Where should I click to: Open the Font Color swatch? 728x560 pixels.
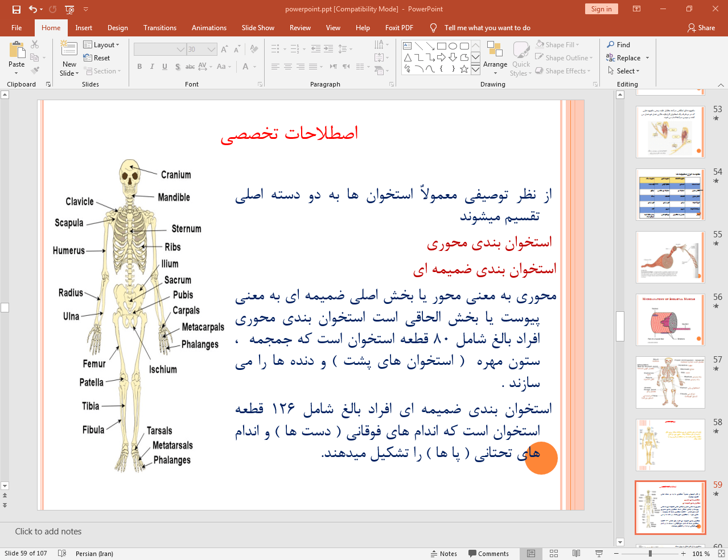[246, 67]
